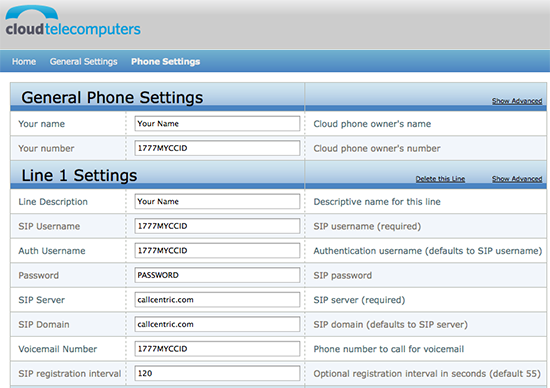Select the Phone Settings tab
Viewport: 550px width, 388px height.
tap(166, 61)
